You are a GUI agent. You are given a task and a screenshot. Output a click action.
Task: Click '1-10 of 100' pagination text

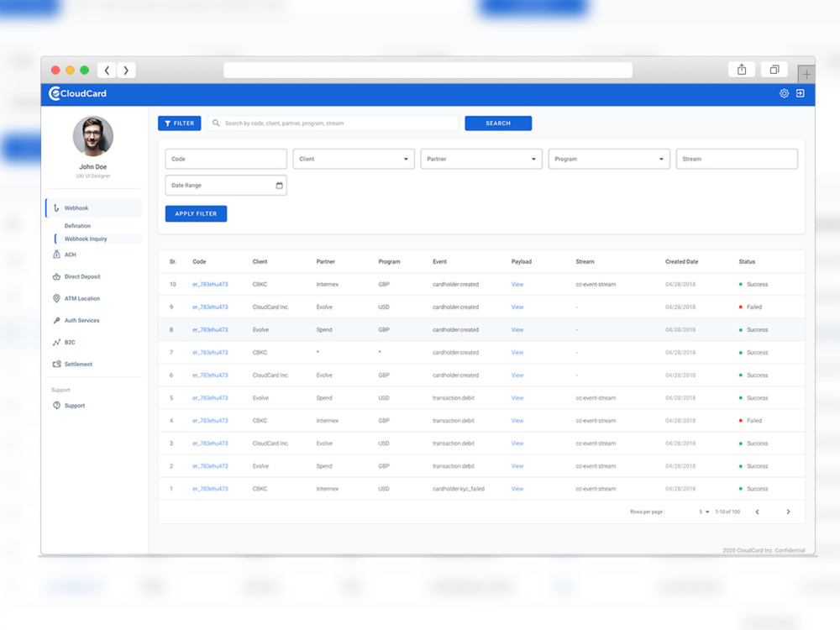727,512
